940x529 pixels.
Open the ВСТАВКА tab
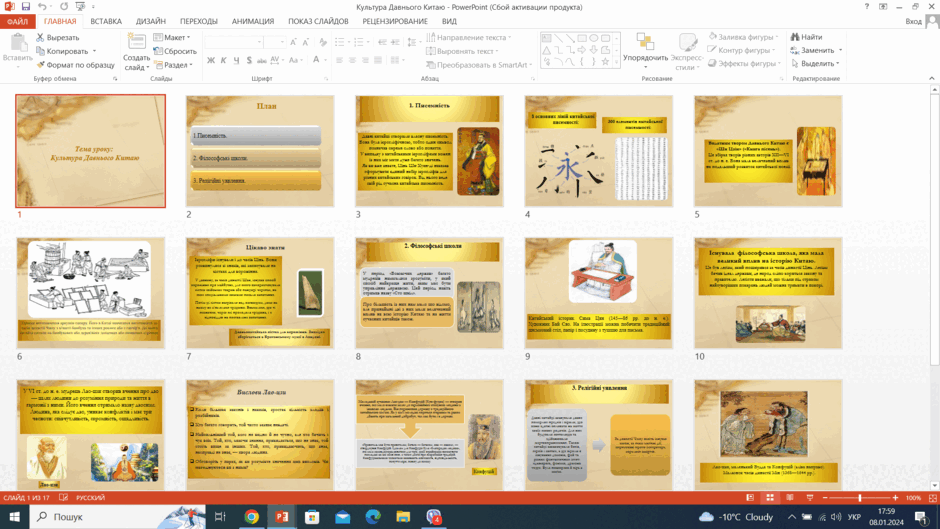point(106,21)
